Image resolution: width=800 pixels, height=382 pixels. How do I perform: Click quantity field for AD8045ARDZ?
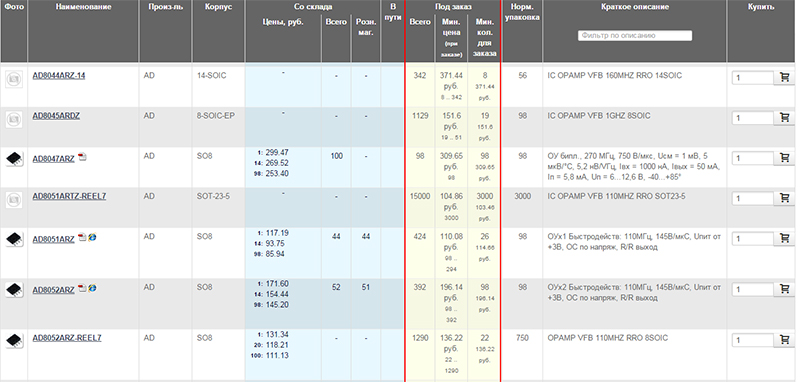(753, 118)
